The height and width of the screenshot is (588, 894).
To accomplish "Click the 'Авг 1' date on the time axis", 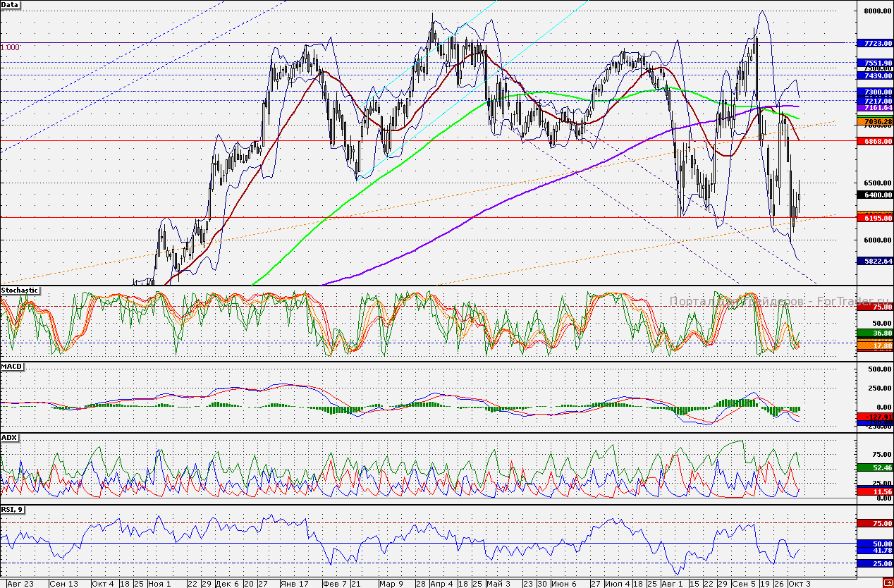I will pos(672,584).
